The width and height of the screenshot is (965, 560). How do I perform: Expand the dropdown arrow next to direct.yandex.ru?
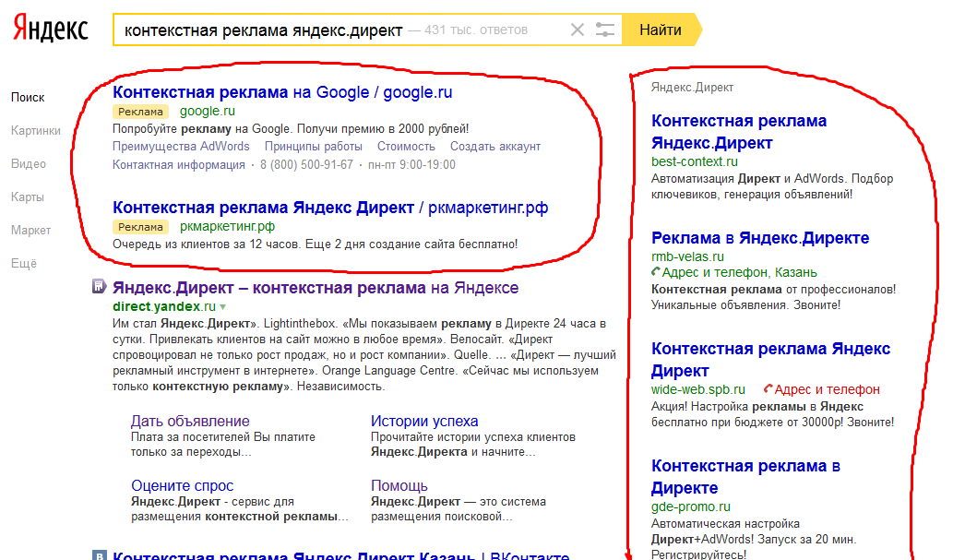tap(222, 306)
